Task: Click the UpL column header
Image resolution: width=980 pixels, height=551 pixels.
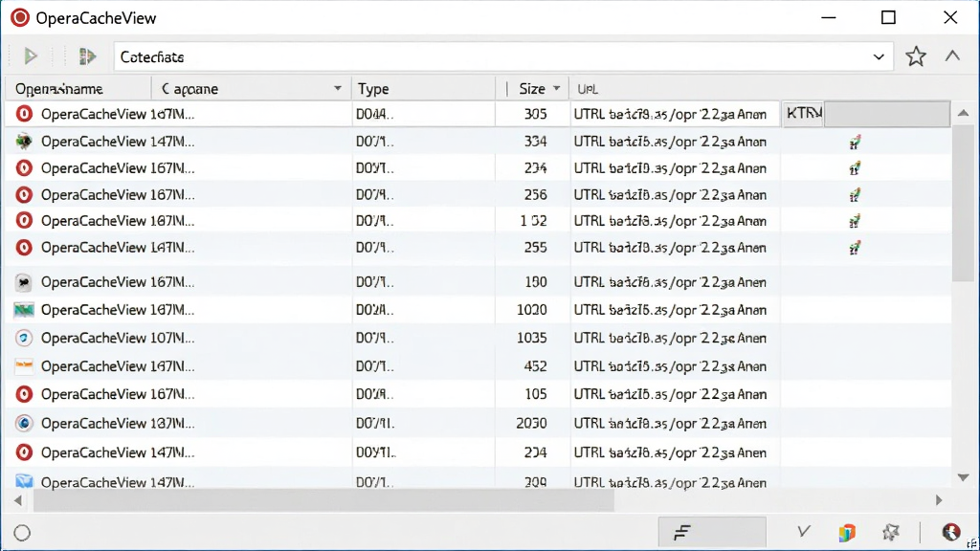Action: (x=588, y=89)
